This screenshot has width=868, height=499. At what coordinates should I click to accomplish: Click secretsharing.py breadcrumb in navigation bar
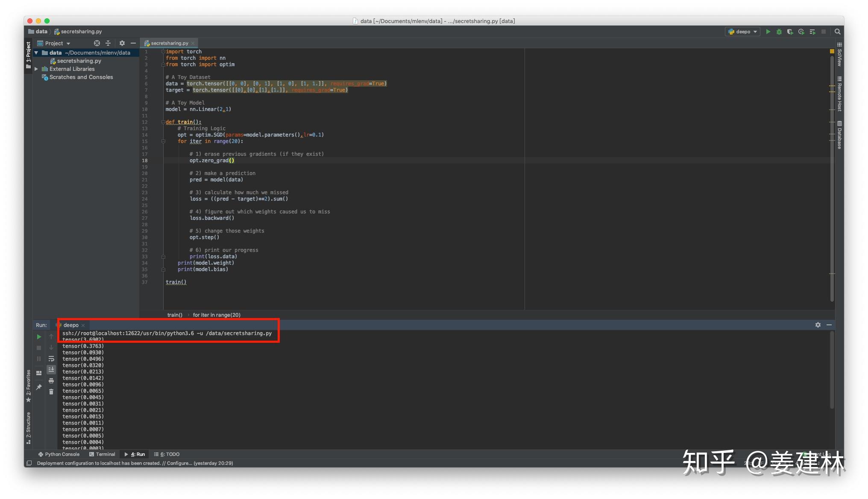tap(78, 32)
